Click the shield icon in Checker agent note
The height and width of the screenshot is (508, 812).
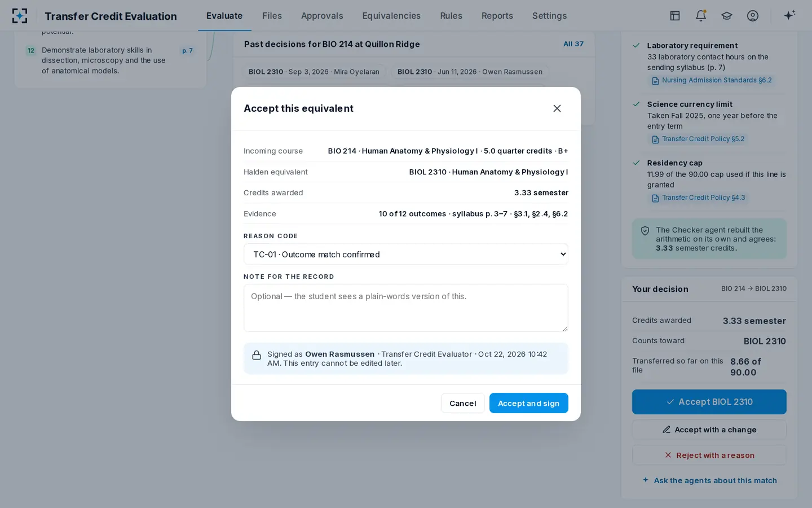(x=645, y=231)
